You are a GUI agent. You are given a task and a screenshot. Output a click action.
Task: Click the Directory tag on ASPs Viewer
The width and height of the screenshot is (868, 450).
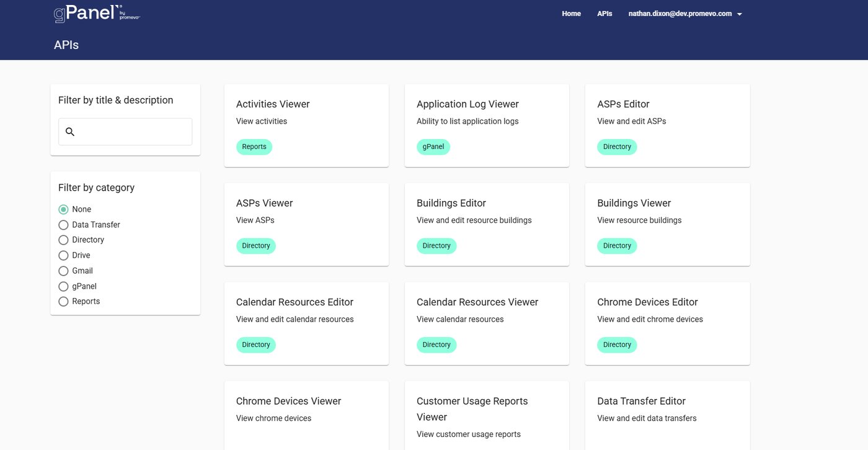256,246
